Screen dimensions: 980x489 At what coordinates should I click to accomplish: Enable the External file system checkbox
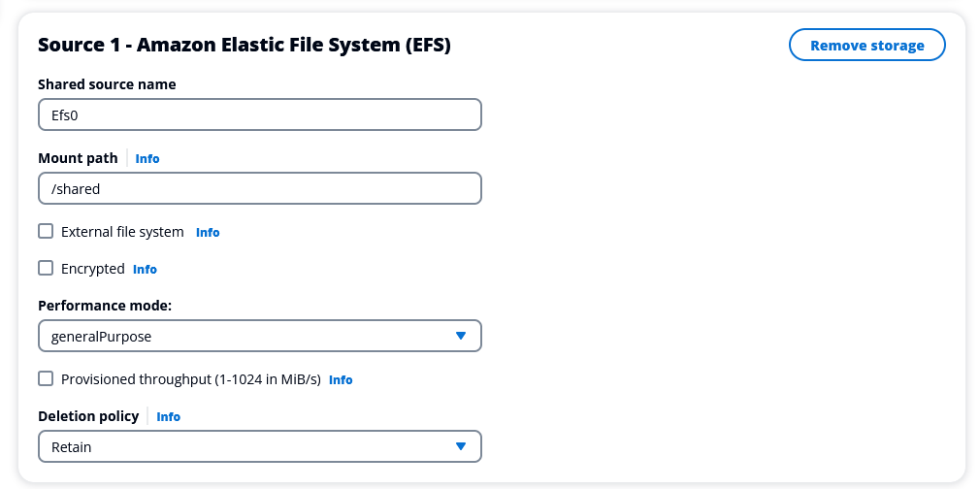(x=46, y=232)
